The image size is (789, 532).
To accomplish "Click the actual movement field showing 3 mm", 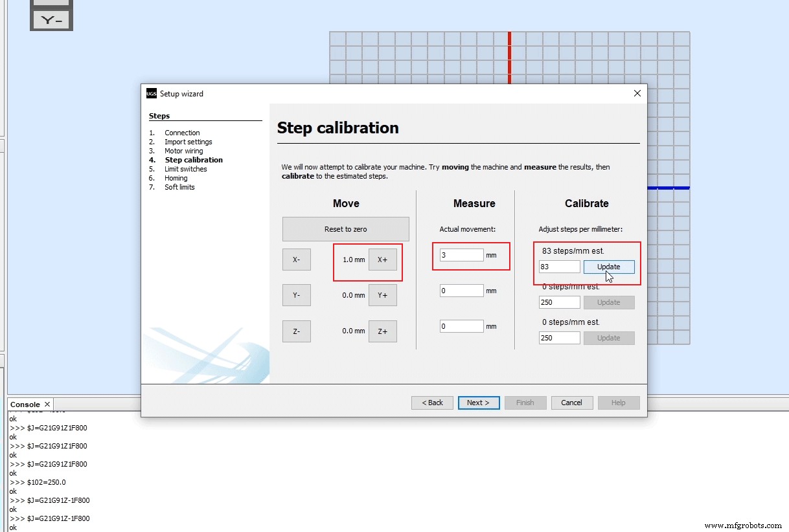I will 461,255.
